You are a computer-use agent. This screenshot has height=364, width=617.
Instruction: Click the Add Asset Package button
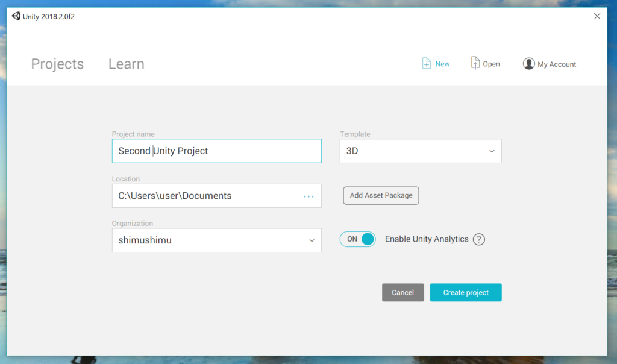coord(381,195)
